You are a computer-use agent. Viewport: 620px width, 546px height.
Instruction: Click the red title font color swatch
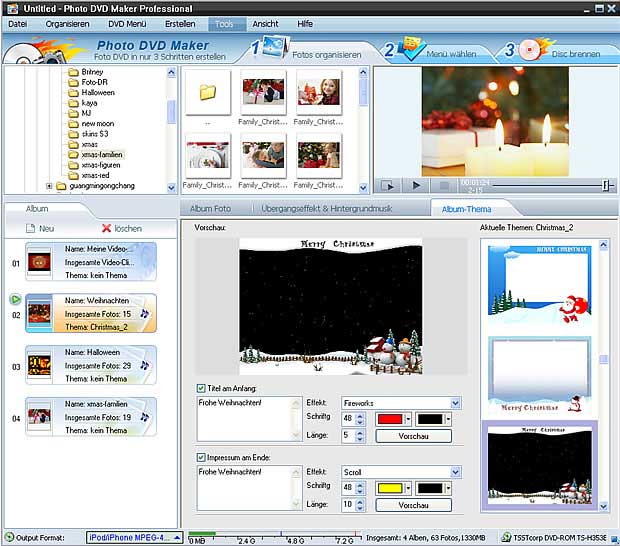coord(390,419)
